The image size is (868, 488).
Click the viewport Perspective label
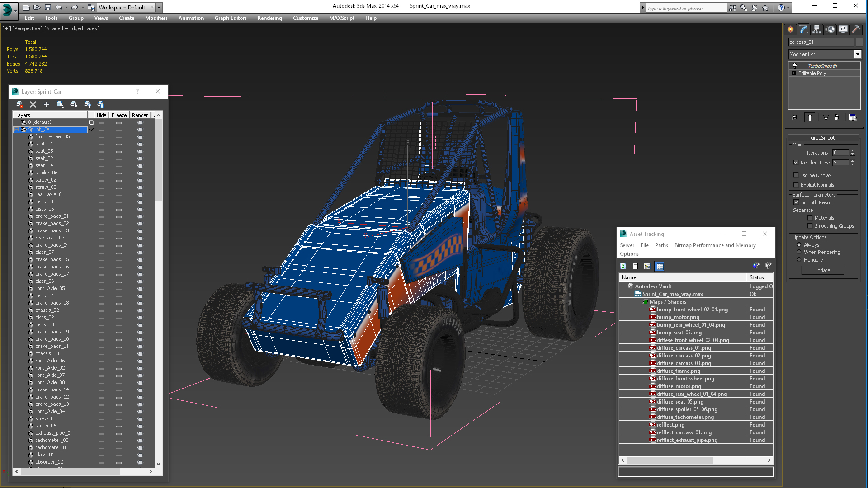[27, 28]
